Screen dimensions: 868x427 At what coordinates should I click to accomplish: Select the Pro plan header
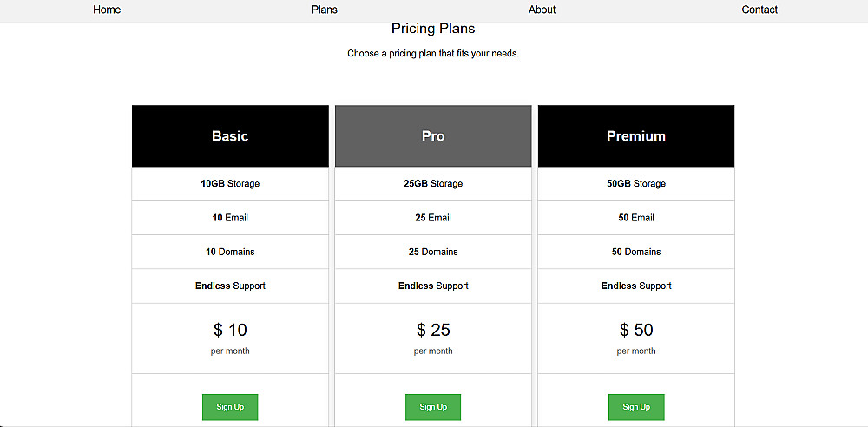(x=433, y=136)
